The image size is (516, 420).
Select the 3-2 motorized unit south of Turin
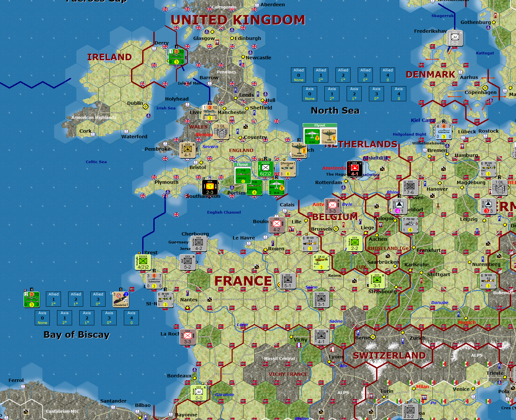click(410, 411)
